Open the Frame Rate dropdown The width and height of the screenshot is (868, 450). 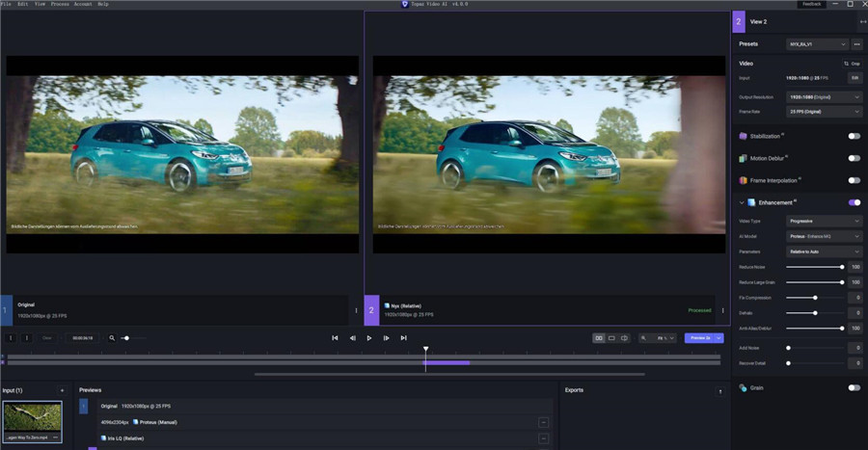point(825,112)
